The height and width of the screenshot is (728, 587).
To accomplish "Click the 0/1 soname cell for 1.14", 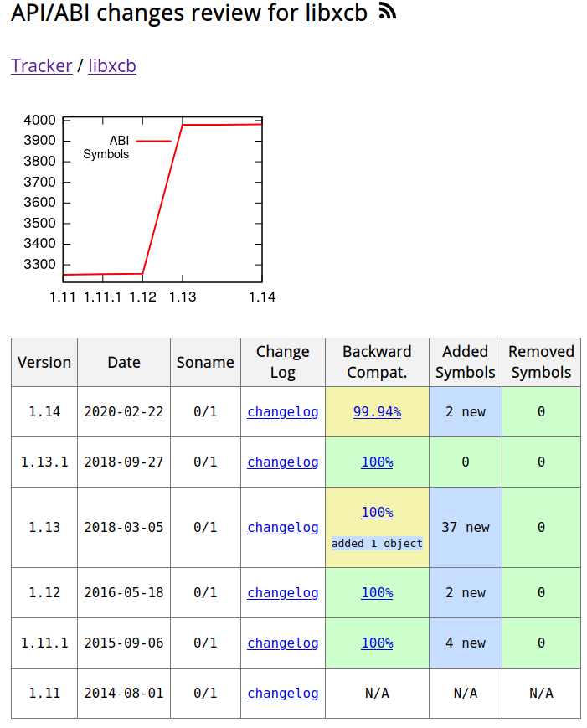I will pyautogui.click(x=205, y=412).
